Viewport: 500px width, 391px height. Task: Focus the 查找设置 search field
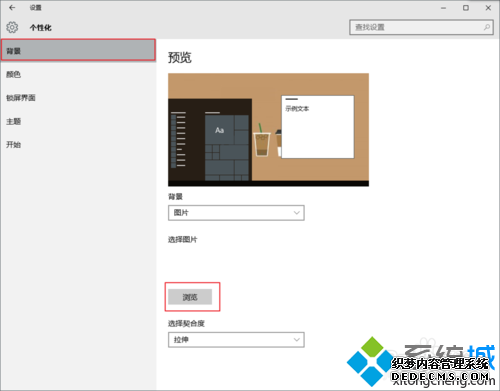pos(421,27)
